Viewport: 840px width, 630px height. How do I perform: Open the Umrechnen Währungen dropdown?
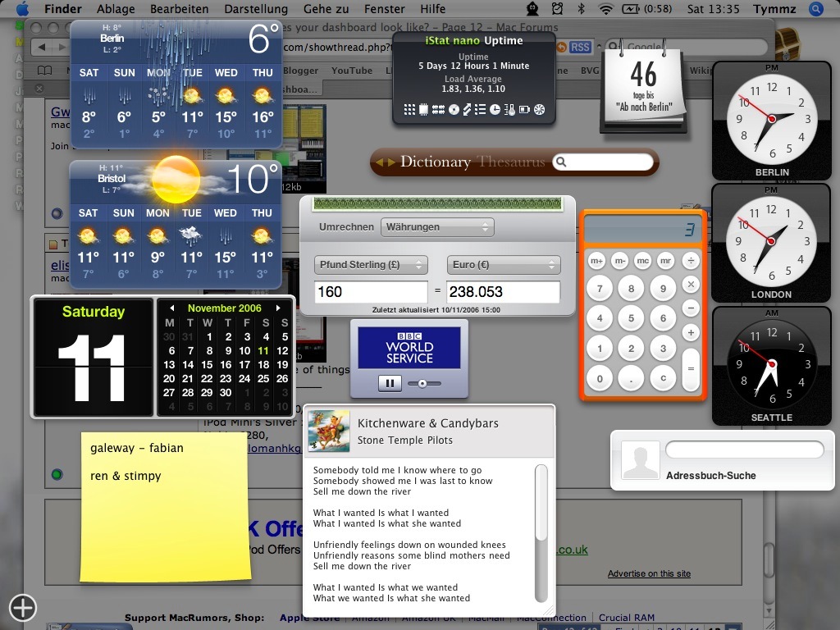(437, 227)
